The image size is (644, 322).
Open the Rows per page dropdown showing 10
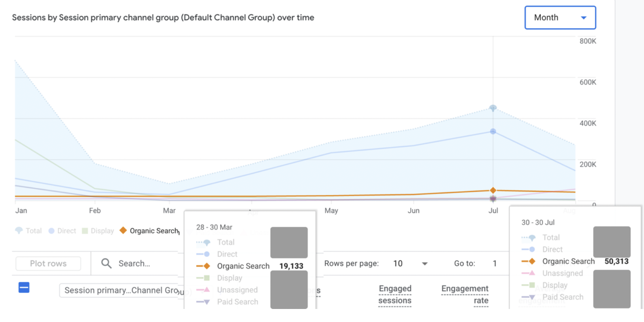(x=411, y=264)
